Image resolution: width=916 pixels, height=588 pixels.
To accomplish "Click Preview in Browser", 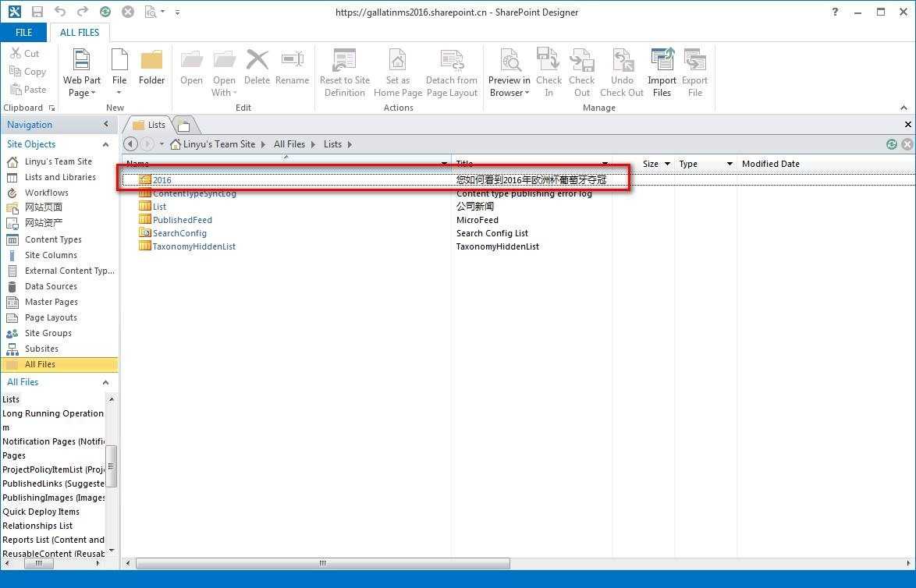I will tap(509, 73).
